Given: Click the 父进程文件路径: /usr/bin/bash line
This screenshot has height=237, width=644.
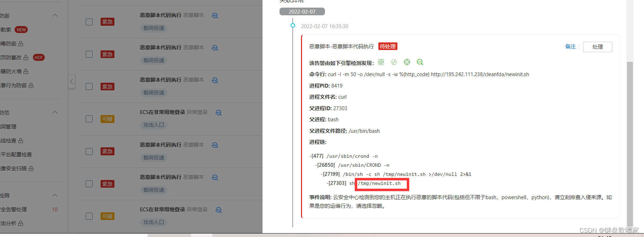Looking at the screenshot, I should click(344, 131).
